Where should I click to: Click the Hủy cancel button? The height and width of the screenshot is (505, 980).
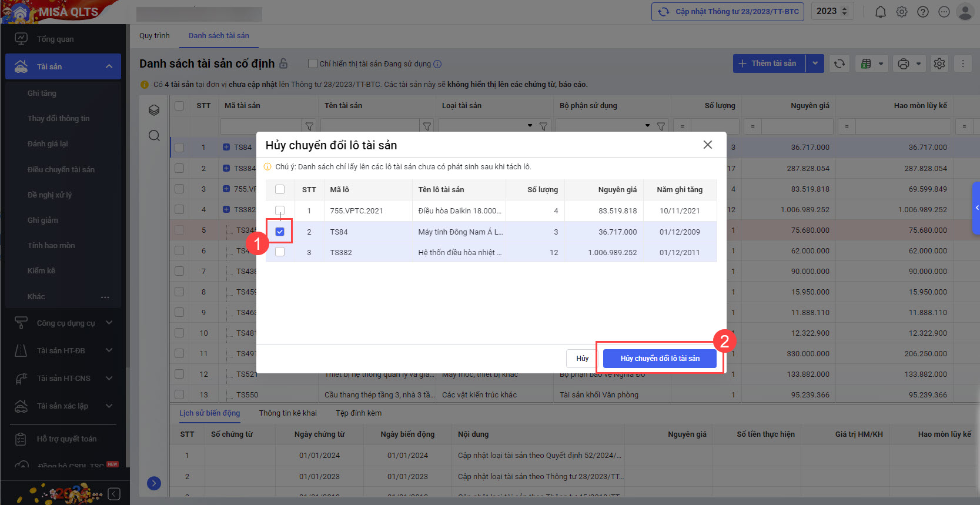click(x=582, y=359)
